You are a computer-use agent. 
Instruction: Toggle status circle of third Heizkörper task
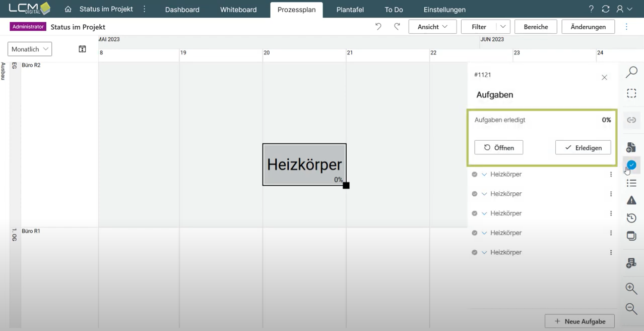pyautogui.click(x=474, y=213)
